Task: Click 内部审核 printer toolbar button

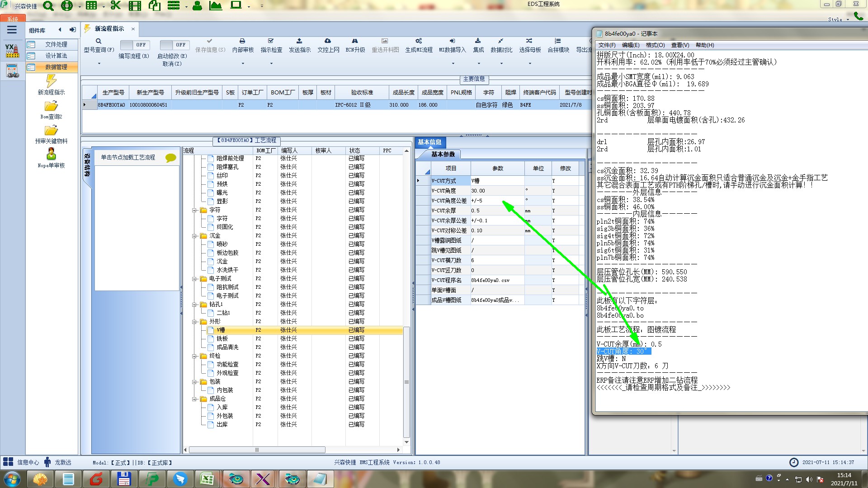Action: point(243,46)
